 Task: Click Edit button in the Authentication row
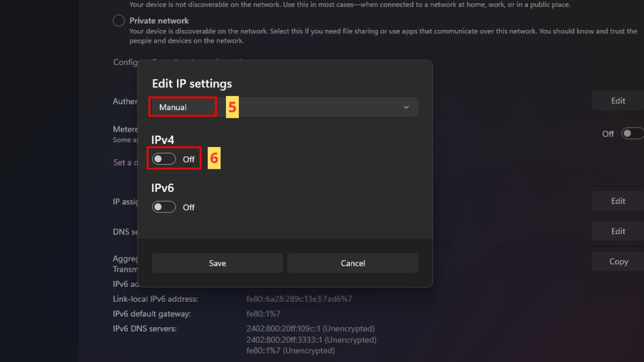point(618,101)
